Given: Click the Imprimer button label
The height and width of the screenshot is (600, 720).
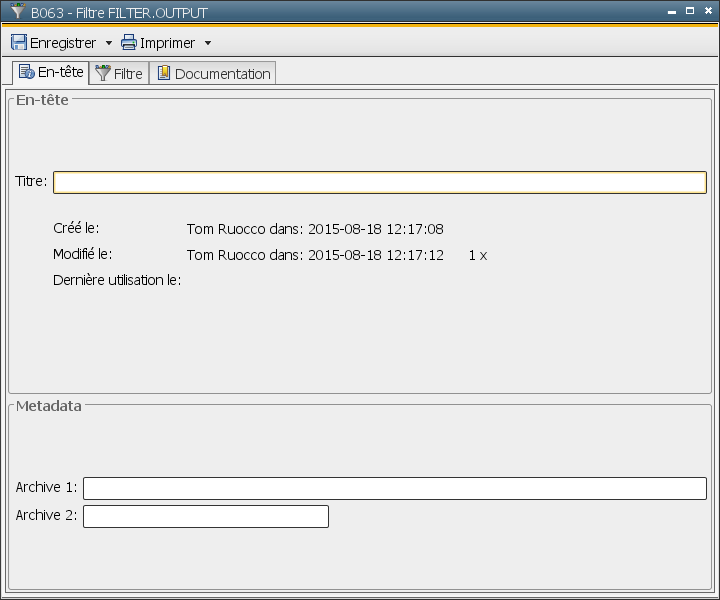Looking at the screenshot, I should point(168,43).
